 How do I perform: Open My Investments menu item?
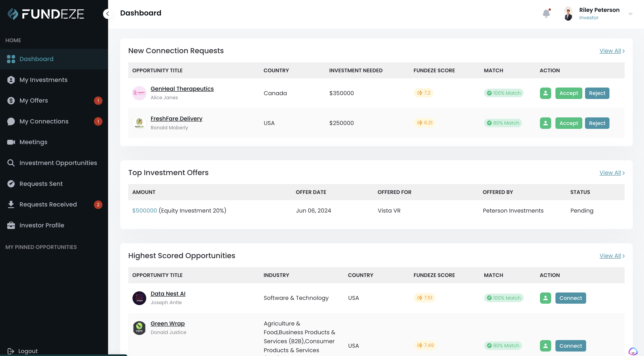44,80
